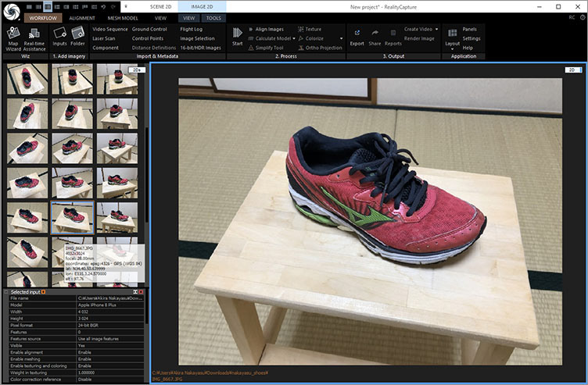Viewport: 588px width, 385px height.
Task: Click the shoe image in the 2D viewport
Action: pyautogui.click(x=370, y=221)
